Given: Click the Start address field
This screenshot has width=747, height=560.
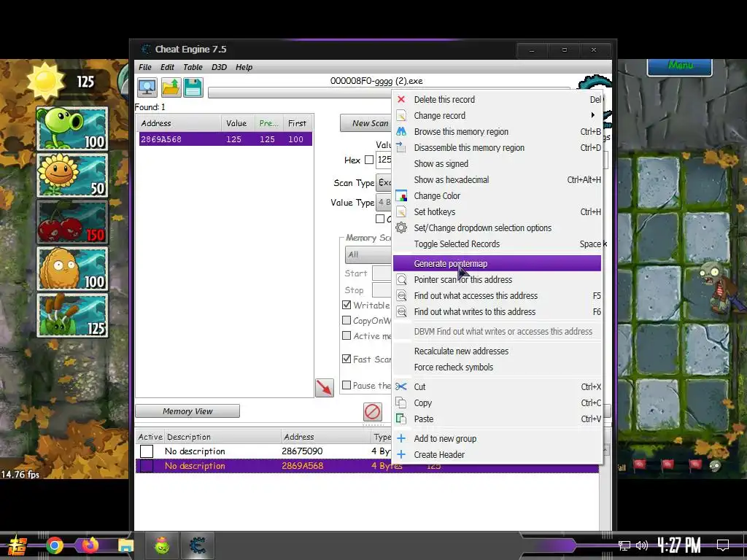Looking at the screenshot, I should 382,273.
